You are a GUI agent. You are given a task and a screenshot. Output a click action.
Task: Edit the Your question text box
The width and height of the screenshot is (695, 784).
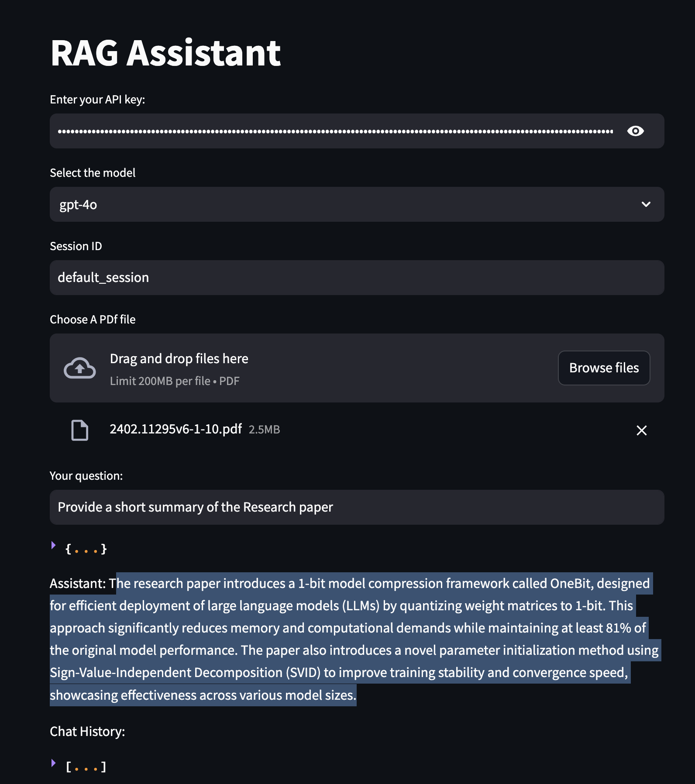356,507
